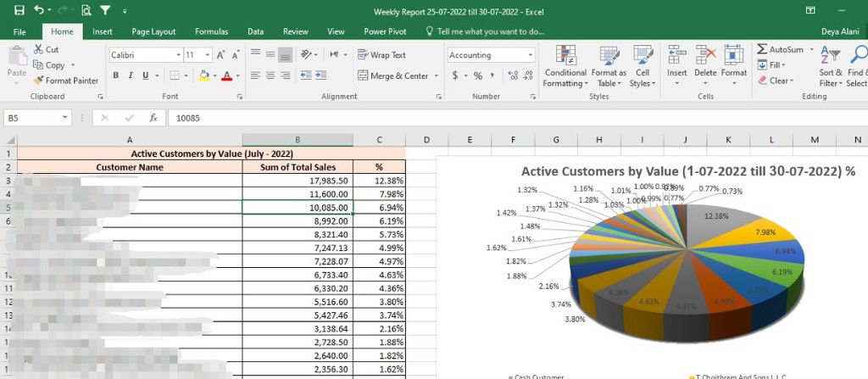Click the Merge & Center button
This screenshot has width=868, height=379.
393,76
